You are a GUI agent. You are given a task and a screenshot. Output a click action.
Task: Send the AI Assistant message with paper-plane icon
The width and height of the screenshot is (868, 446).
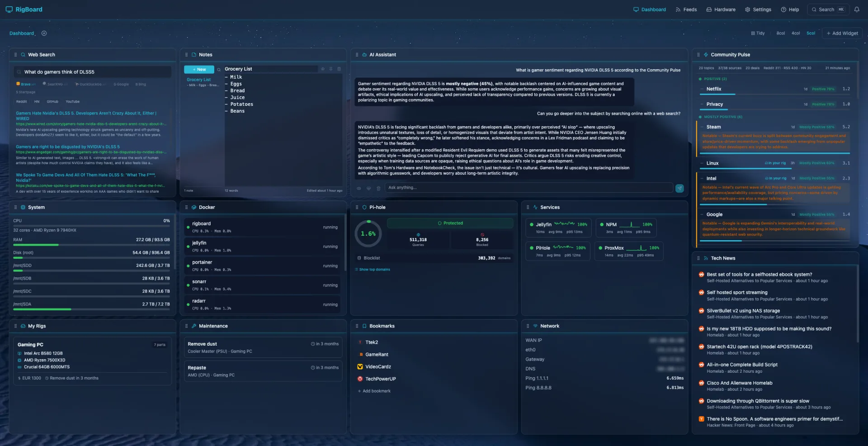[679, 188]
